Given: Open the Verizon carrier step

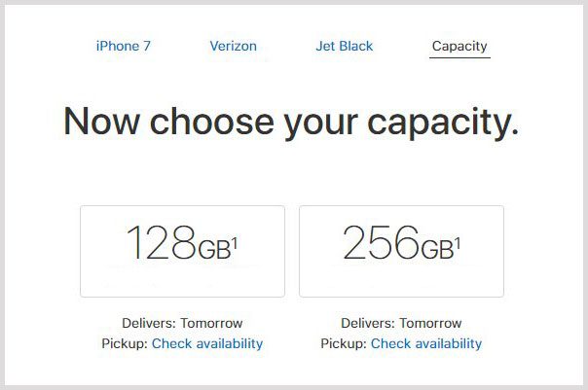Looking at the screenshot, I should pyautogui.click(x=233, y=46).
